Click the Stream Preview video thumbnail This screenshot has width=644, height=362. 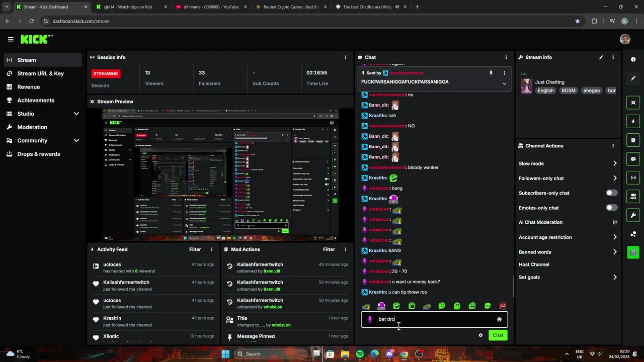(x=220, y=174)
